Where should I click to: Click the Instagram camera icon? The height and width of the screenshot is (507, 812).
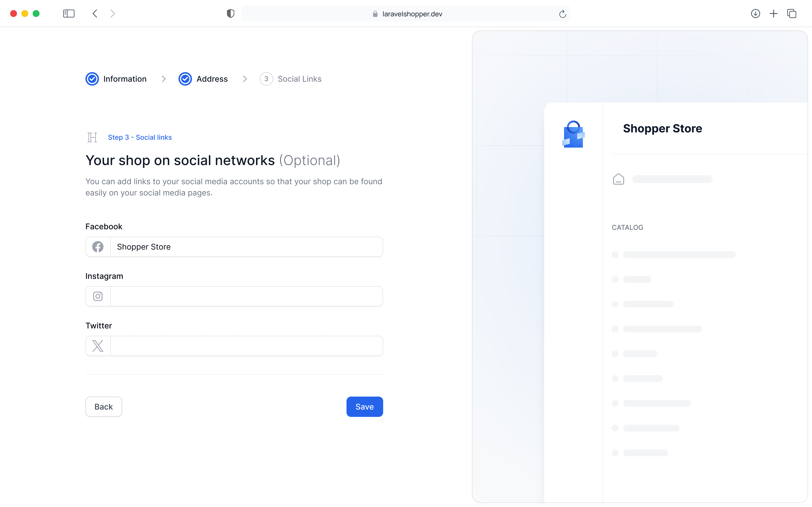point(98,296)
